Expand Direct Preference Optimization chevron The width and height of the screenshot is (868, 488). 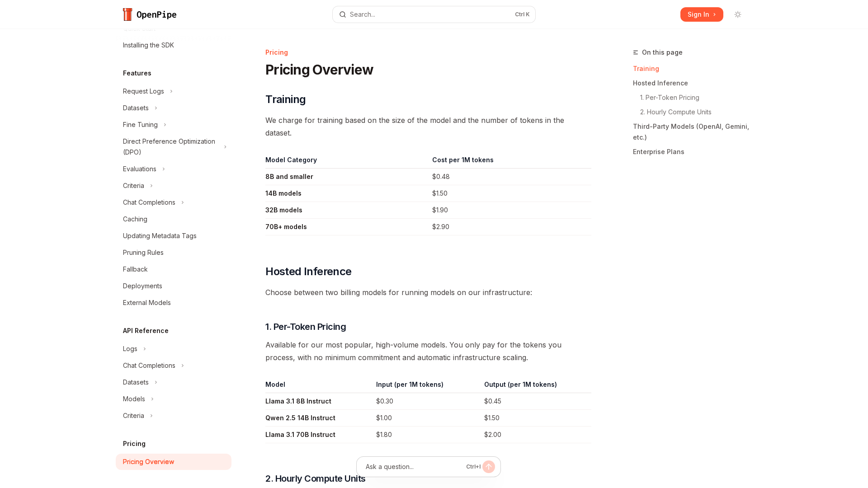pos(225,147)
